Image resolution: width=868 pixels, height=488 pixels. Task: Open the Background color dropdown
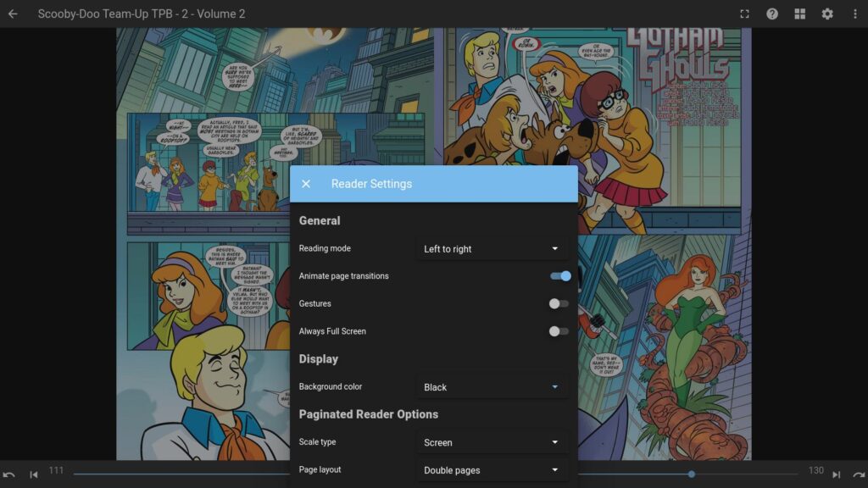pyautogui.click(x=492, y=387)
